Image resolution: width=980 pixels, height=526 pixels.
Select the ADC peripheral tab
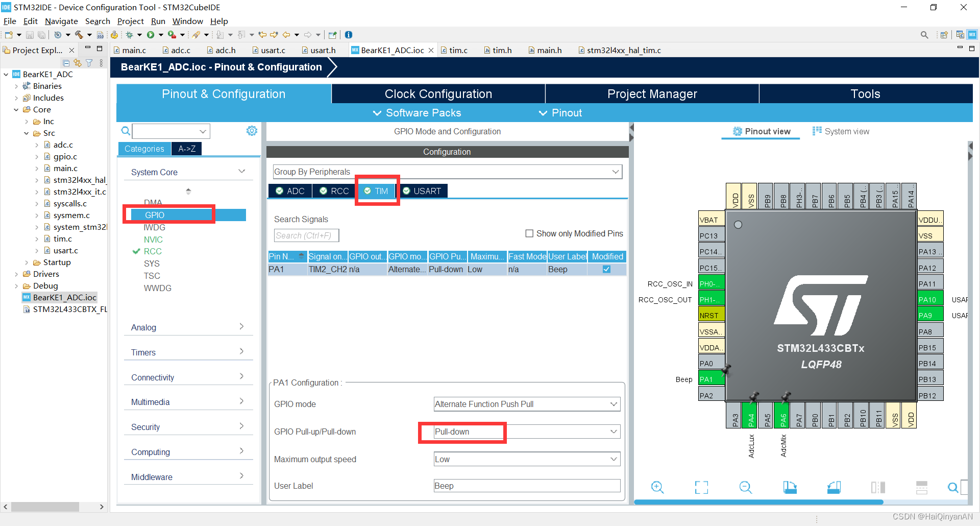290,191
